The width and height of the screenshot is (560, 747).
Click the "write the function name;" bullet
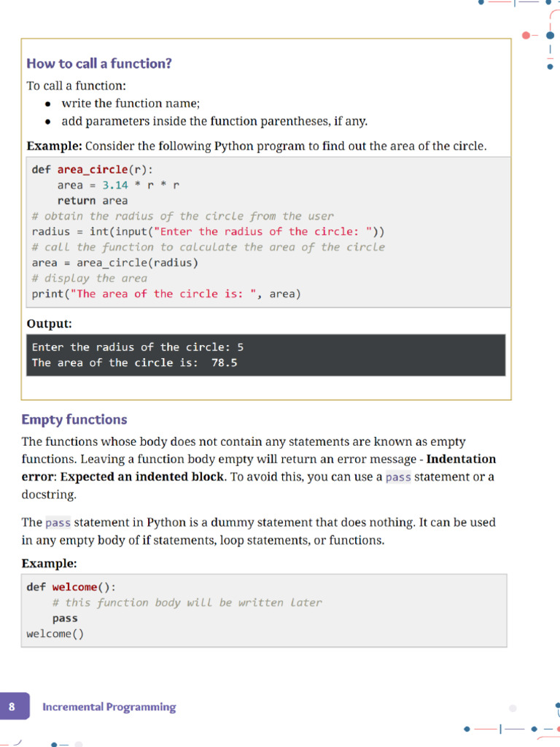pyautogui.click(x=131, y=104)
